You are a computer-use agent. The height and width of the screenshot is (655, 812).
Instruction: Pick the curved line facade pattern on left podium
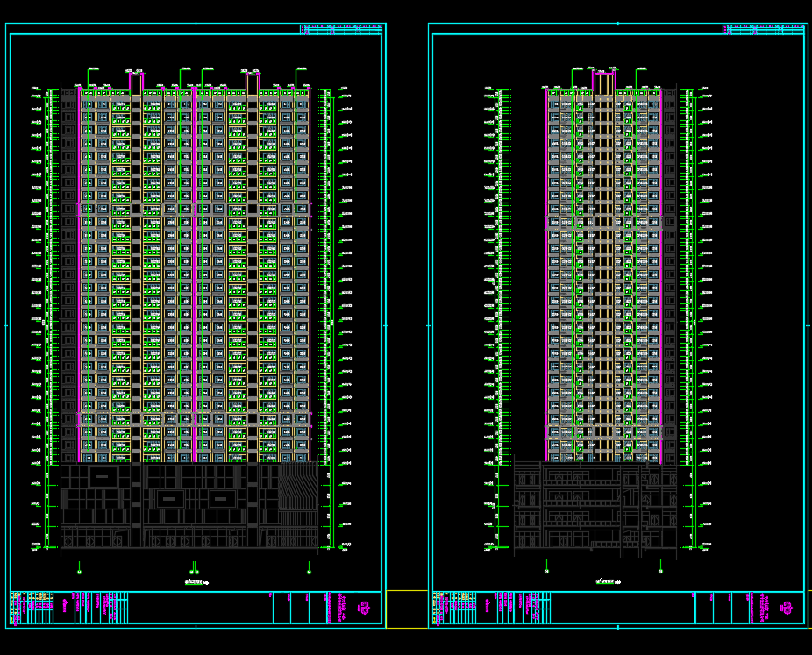(x=298, y=487)
